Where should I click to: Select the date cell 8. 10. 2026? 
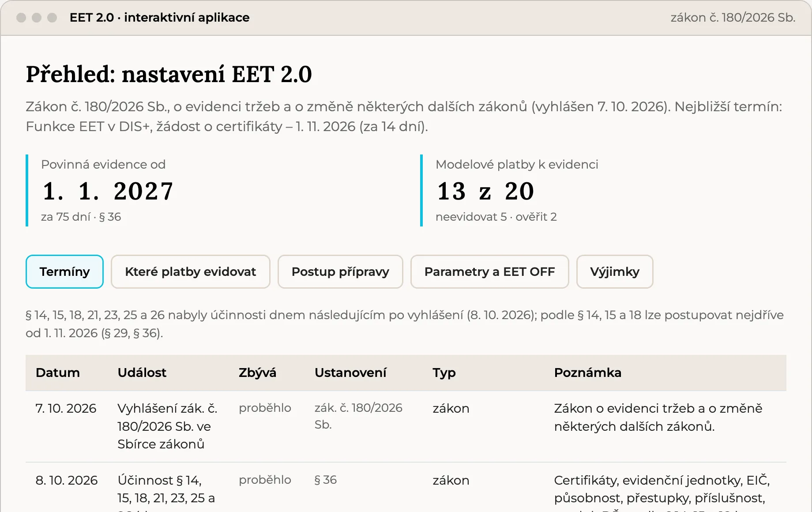[67, 480]
